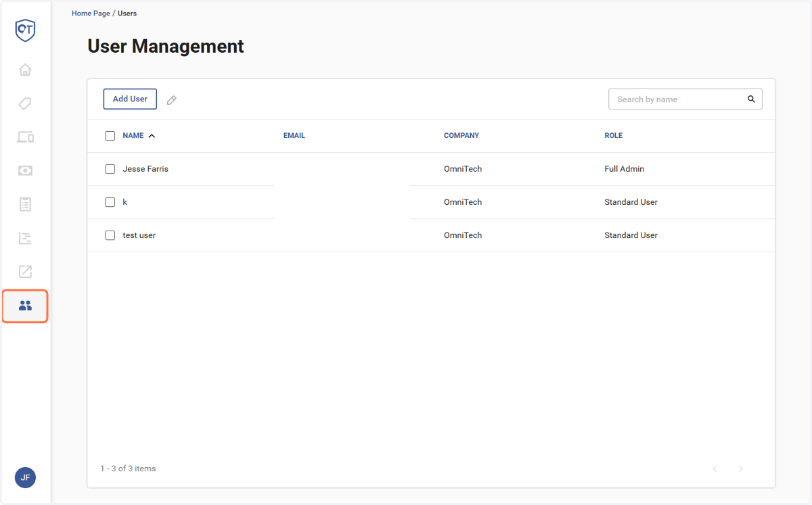812x505 pixels.
Task: Click the pencil edit icon
Action: click(x=172, y=100)
